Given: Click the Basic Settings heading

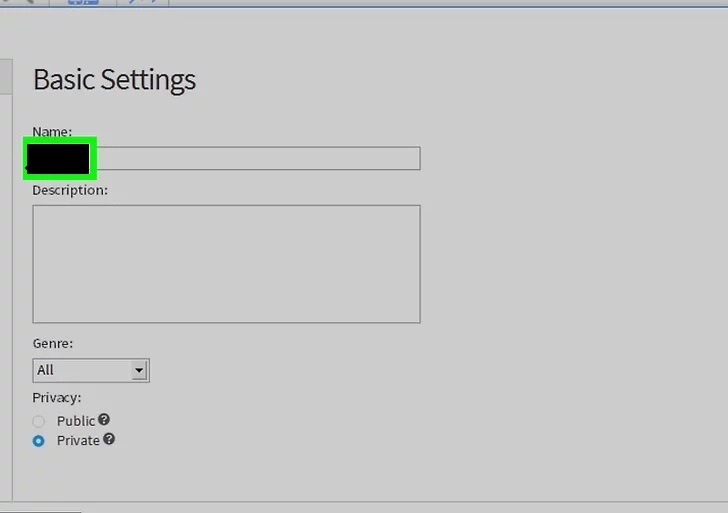Looking at the screenshot, I should click(114, 80).
